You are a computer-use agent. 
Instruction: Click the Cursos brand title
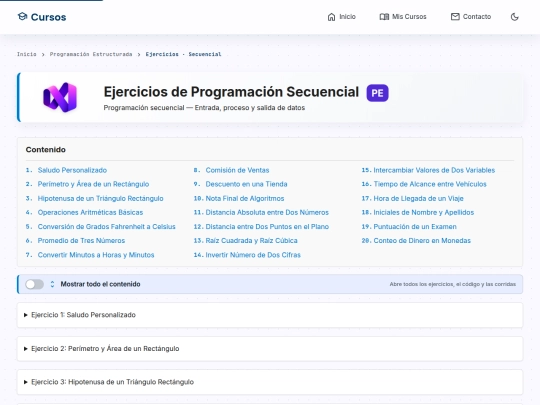(49, 17)
